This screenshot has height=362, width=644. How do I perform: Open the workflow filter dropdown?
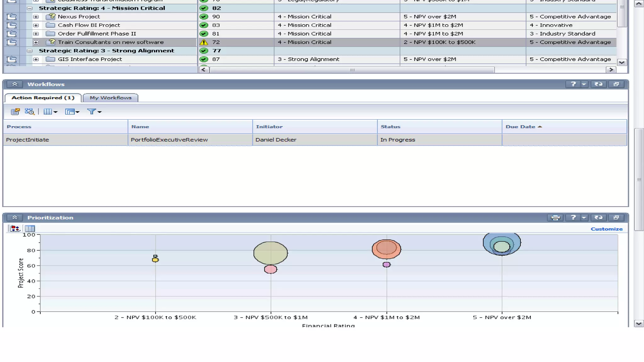(94, 112)
